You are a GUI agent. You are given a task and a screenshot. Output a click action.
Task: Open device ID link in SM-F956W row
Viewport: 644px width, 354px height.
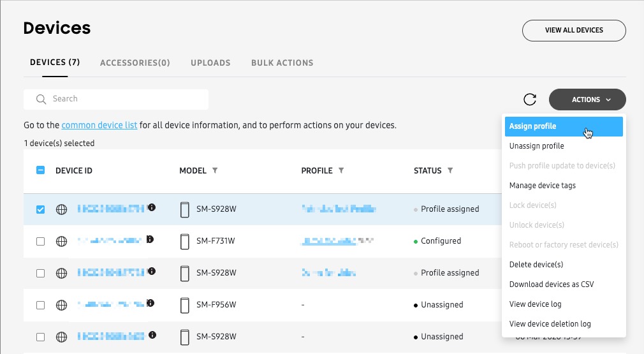(111, 305)
